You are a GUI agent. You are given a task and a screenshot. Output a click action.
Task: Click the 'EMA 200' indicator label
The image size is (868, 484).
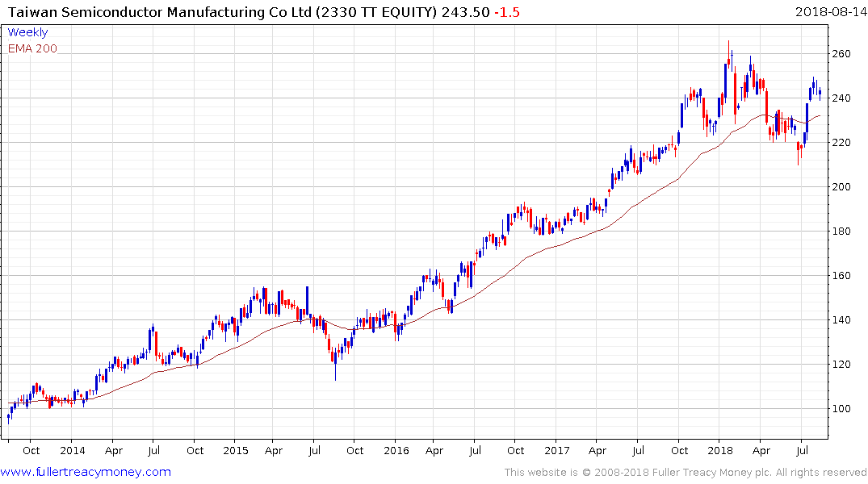pyautogui.click(x=32, y=48)
